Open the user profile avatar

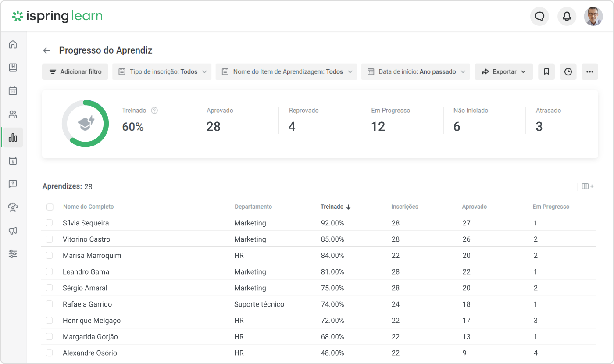[593, 17]
